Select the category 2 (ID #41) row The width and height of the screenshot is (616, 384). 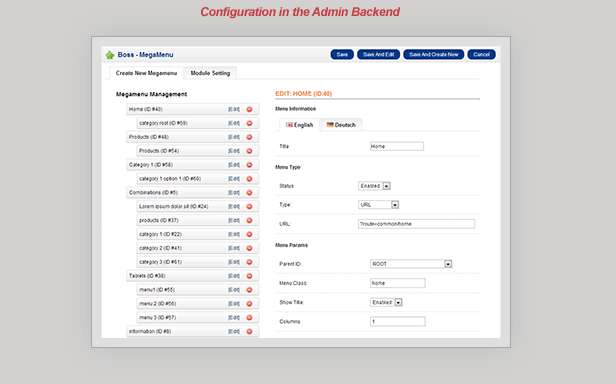(198, 248)
